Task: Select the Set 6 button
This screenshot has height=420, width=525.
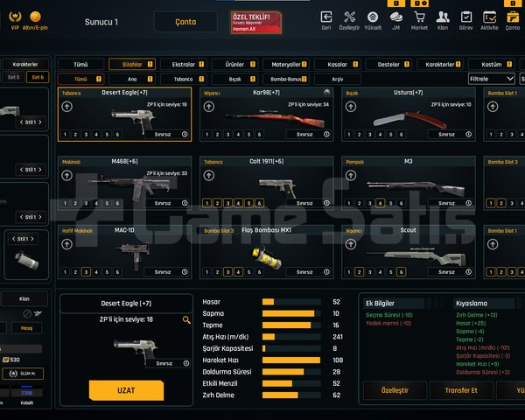Action: pyautogui.click(x=38, y=77)
